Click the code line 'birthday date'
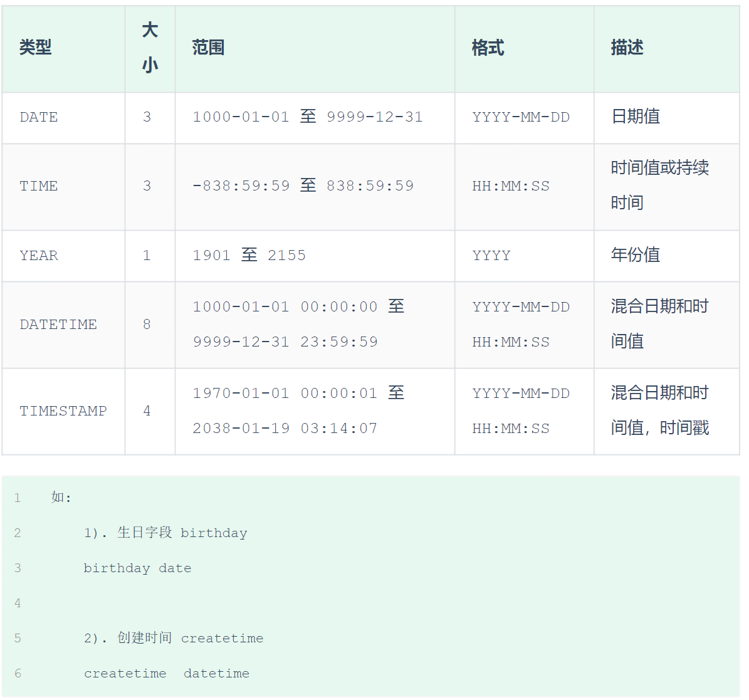 pyautogui.click(x=138, y=568)
